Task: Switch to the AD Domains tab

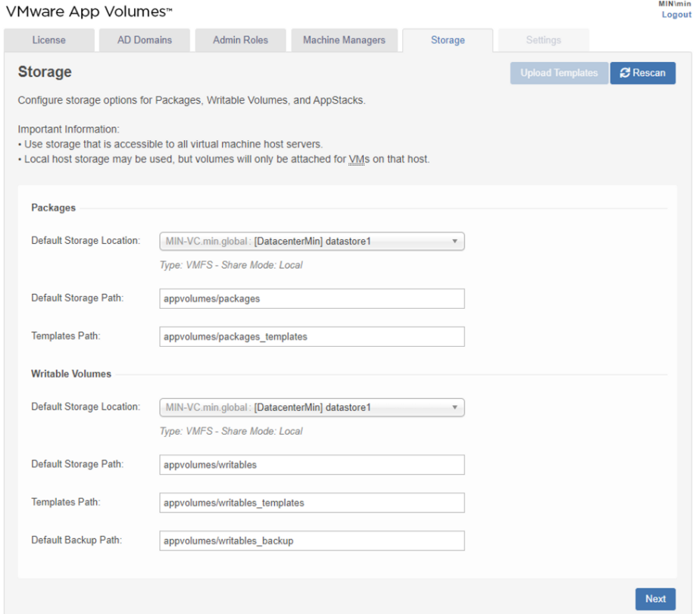Action: [145, 40]
